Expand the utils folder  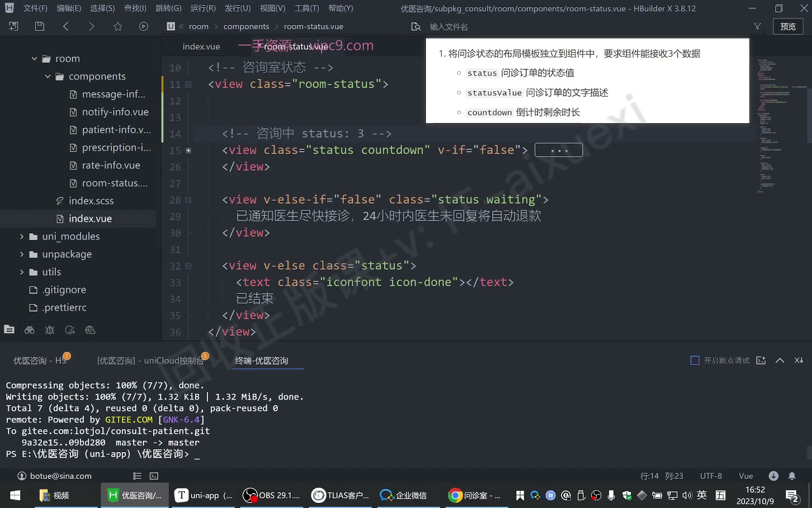click(22, 272)
